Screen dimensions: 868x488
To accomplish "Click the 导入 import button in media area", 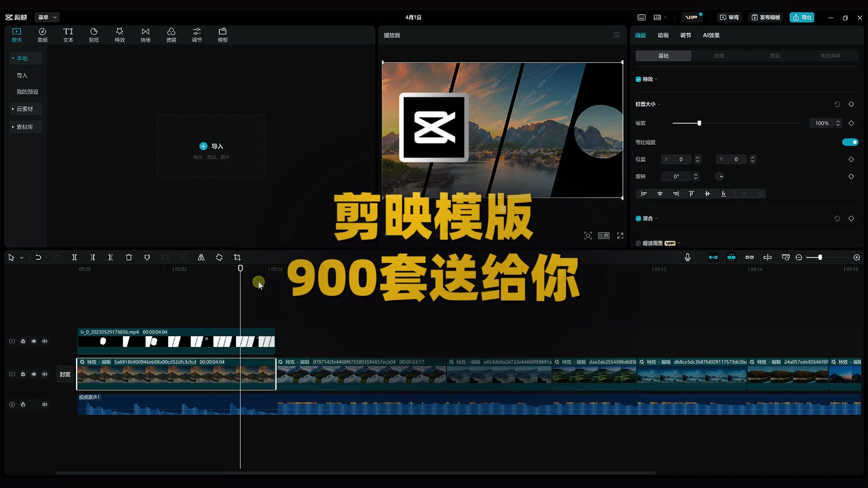I will pyautogui.click(x=211, y=146).
